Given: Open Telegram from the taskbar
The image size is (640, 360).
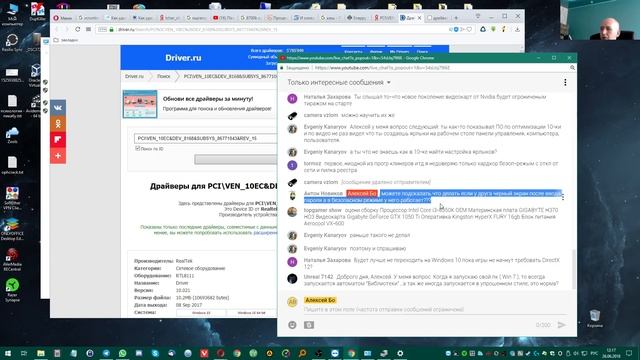Looking at the screenshot, I should pyautogui.click(x=106, y=353).
